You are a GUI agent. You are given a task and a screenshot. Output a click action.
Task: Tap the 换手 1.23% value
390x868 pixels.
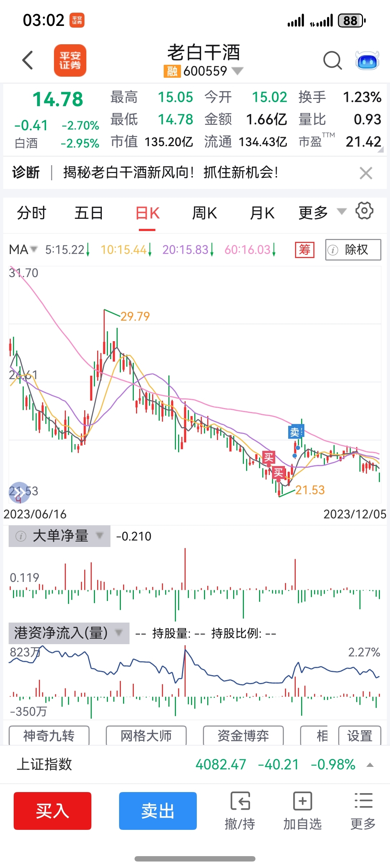(362, 97)
